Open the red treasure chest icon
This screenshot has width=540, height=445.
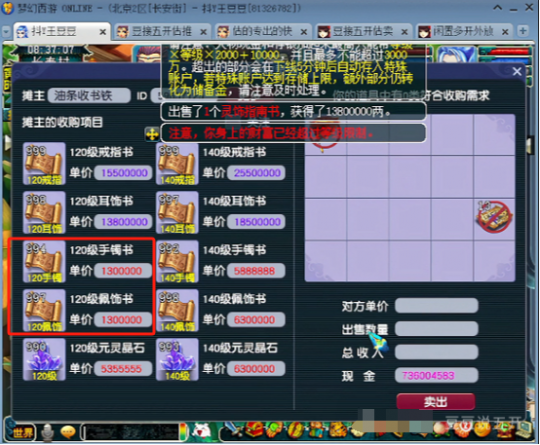253,431
